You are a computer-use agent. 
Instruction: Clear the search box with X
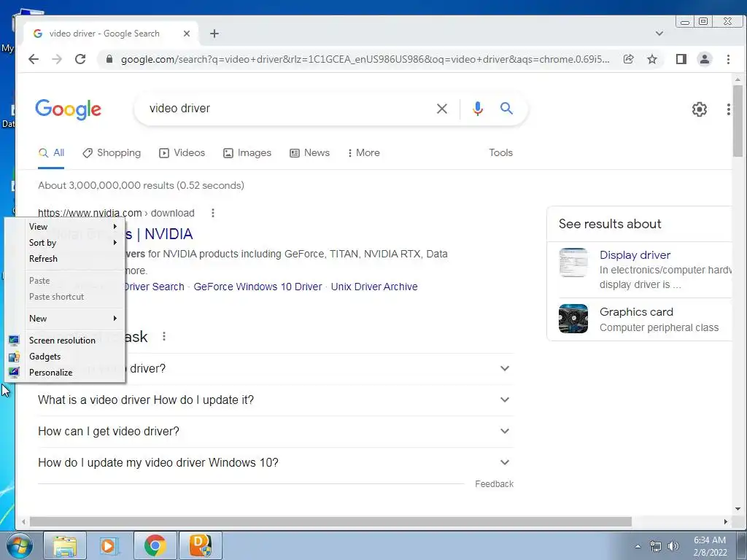click(441, 109)
